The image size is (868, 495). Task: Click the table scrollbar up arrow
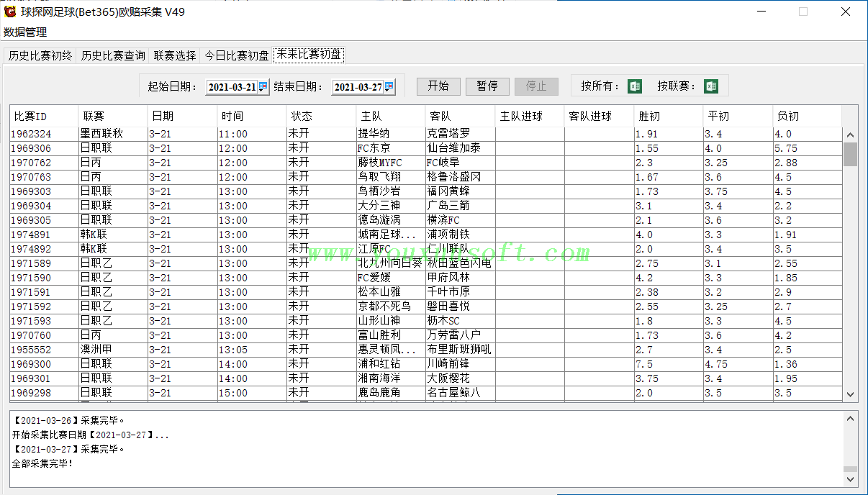(850, 135)
